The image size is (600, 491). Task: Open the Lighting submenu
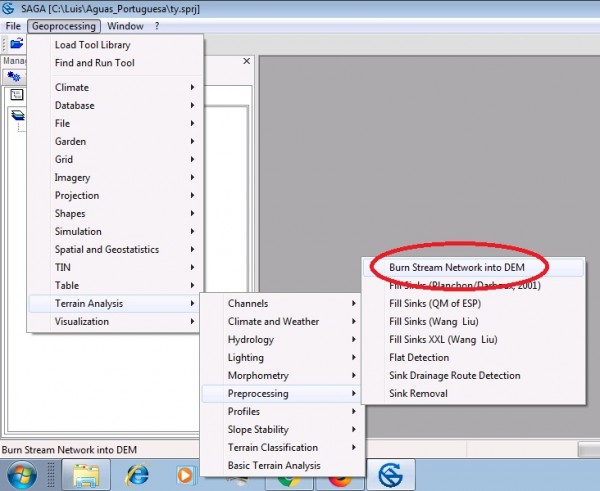(282, 357)
